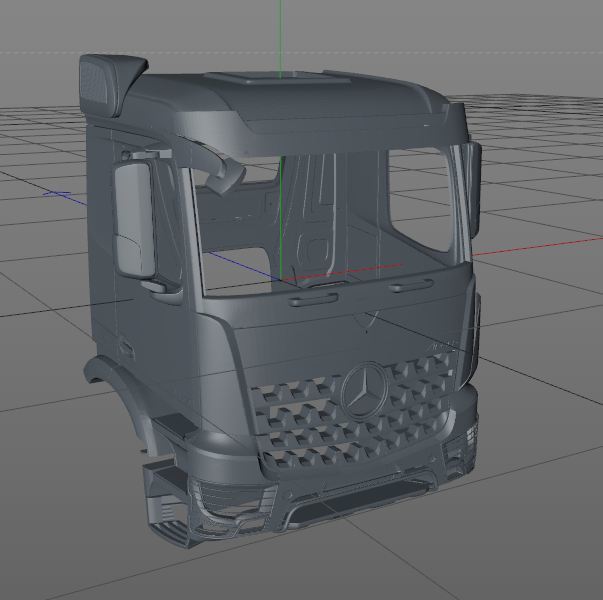The image size is (603, 600).
Task: Select the driver door handle recess
Action: point(125,346)
